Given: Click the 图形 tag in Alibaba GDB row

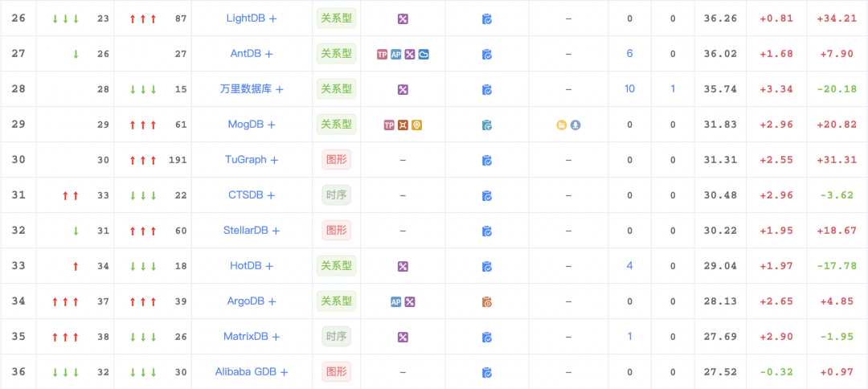Looking at the screenshot, I should pos(337,372).
